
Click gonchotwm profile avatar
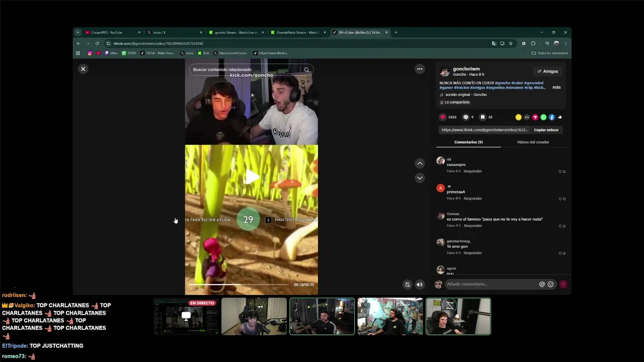click(444, 71)
